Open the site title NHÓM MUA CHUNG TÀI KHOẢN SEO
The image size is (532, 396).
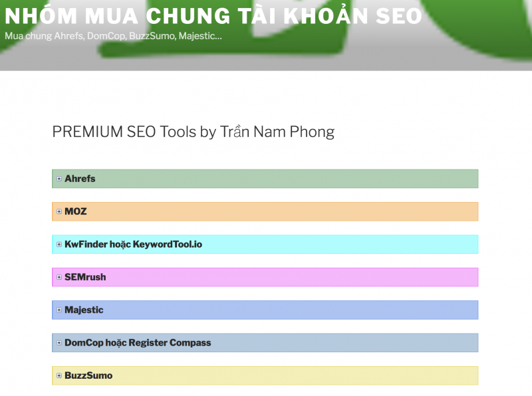click(213, 15)
